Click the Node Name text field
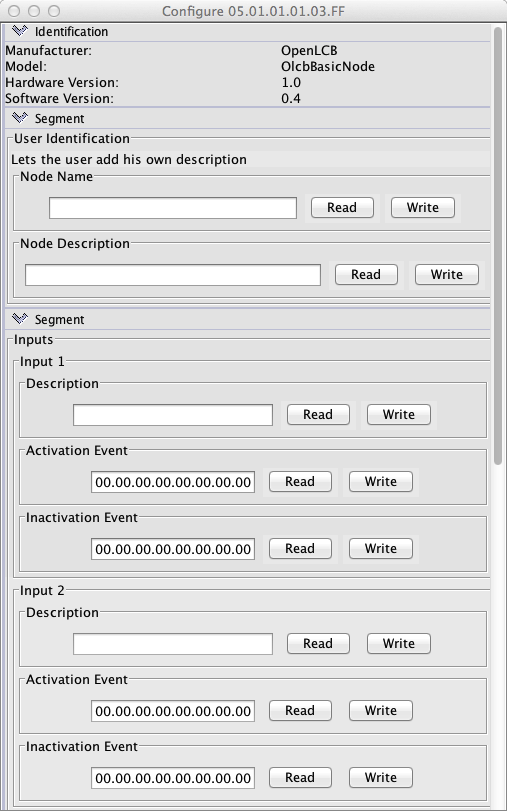The image size is (507, 812). tap(173, 208)
